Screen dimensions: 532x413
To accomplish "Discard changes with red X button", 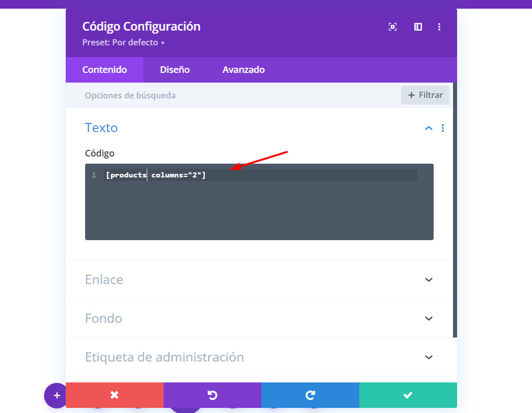I will tap(115, 395).
